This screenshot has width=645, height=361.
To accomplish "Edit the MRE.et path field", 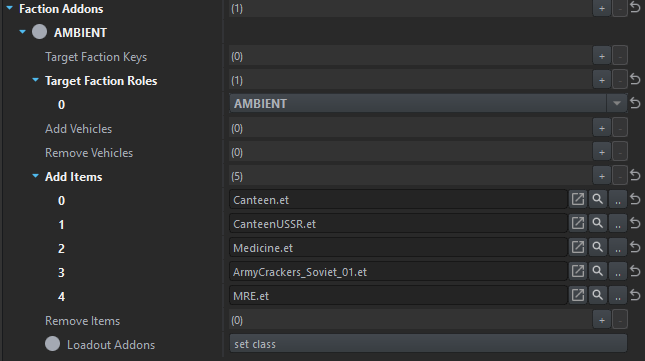I will pyautogui.click(x=398, y=295).
